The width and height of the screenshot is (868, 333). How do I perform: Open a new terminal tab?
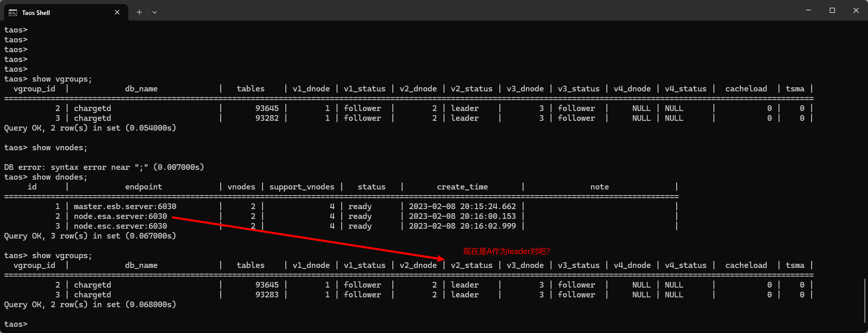(139, 12)
